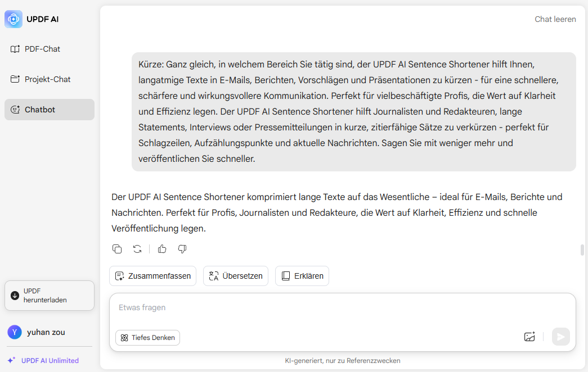Click Chat leeren to clear chat
Screen dimensions: 588x372
555,19
